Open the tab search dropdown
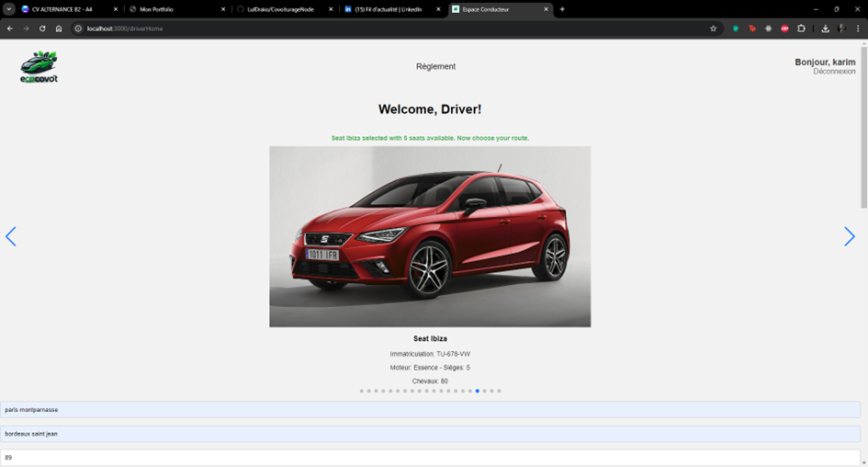This screenshot has width=868, height=467. (9, 9)
